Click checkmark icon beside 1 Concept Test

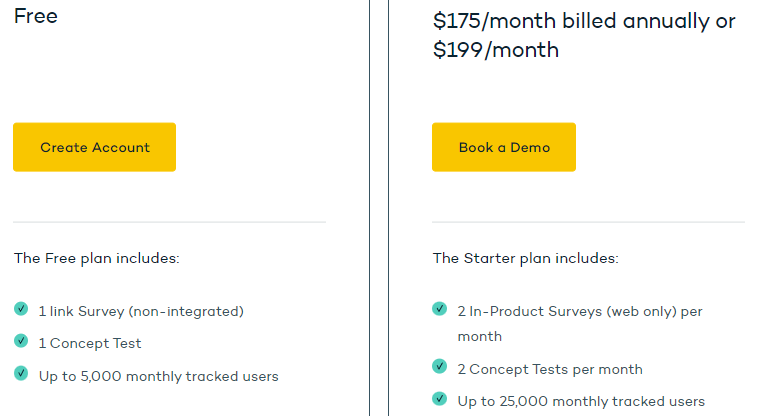(21, 340)
